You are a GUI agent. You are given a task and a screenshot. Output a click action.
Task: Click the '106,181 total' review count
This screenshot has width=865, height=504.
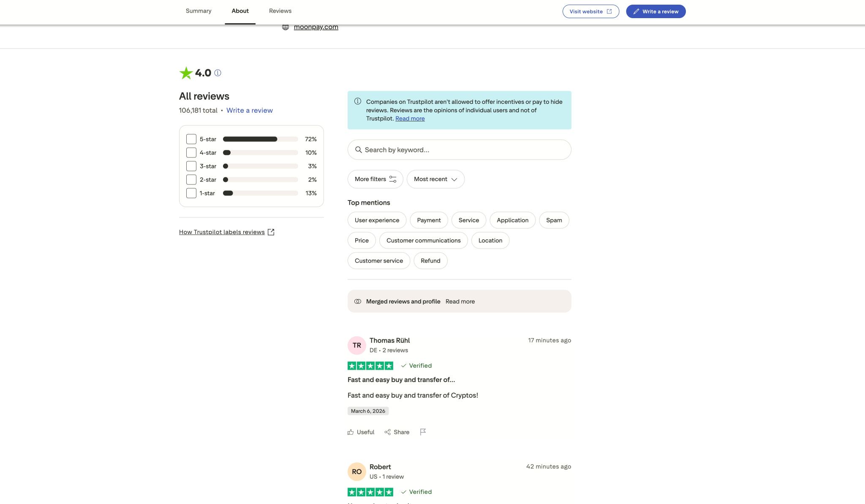[198, 110]
